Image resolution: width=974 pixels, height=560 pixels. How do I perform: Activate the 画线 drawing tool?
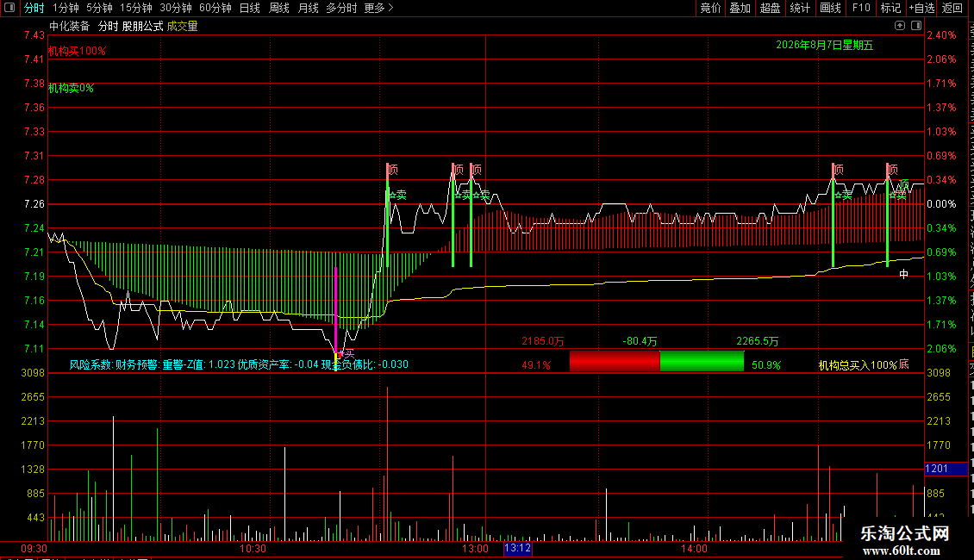[831, 8]
